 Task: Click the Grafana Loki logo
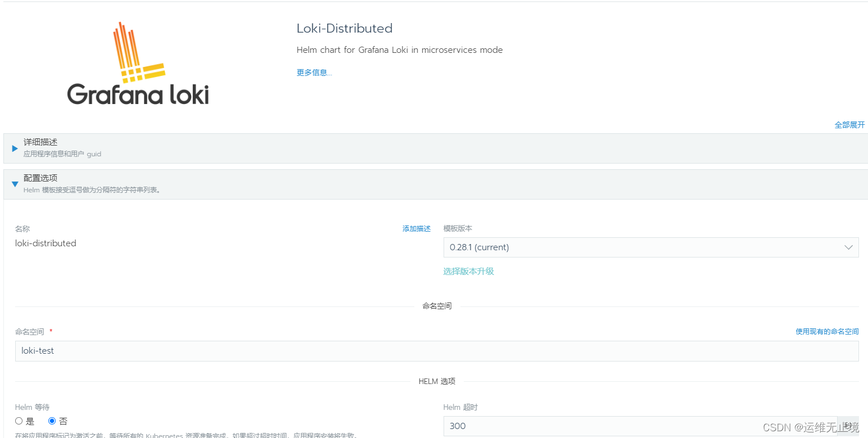pos(138,63)
